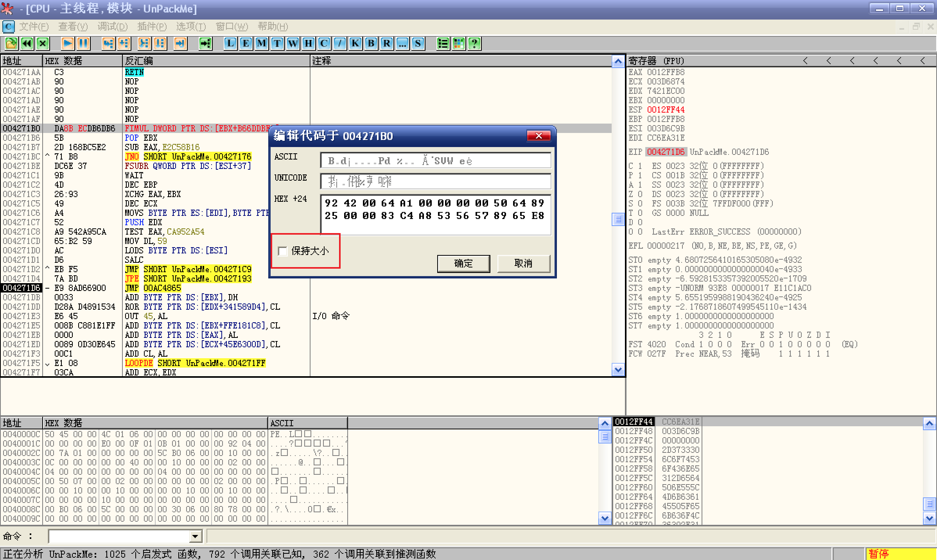Click the ASCII input field
The width and height of the screenshot is (937, 560).
(435, 161)
